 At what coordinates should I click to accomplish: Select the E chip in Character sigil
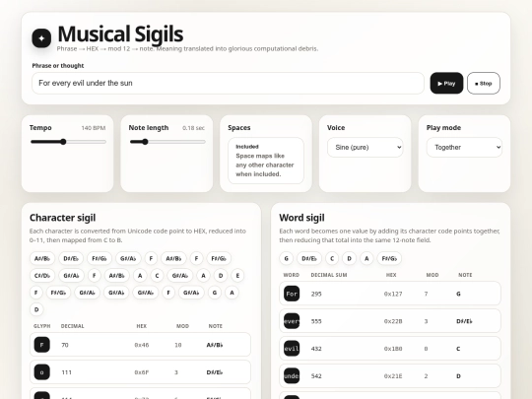[237, 276]
